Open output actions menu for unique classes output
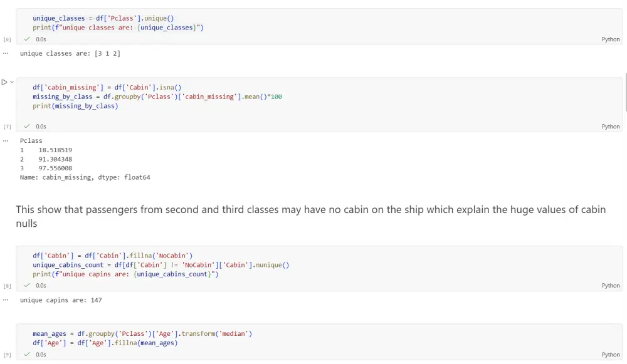 (x=6, y=53)
